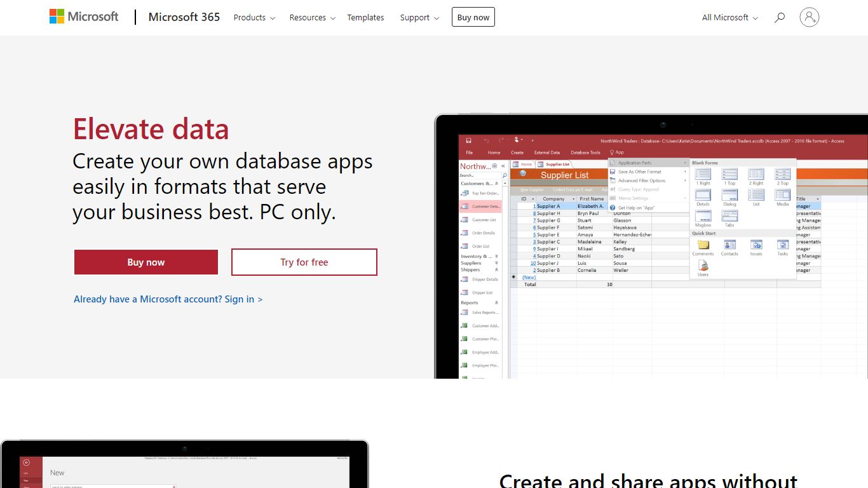The height and width of the screenshot is (488, 868).
Task: Switch to the Home document tab in Access
Action: (523, 164)
